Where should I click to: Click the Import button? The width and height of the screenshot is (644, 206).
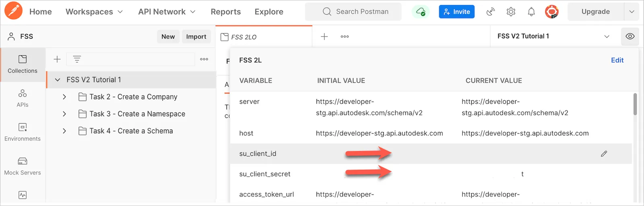click(x=196, y=37)
